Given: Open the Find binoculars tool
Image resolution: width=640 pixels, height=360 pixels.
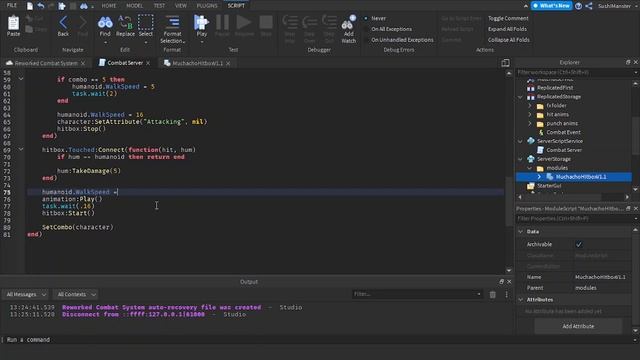Looking at the screenshot, I should click(x=105, y=23).
